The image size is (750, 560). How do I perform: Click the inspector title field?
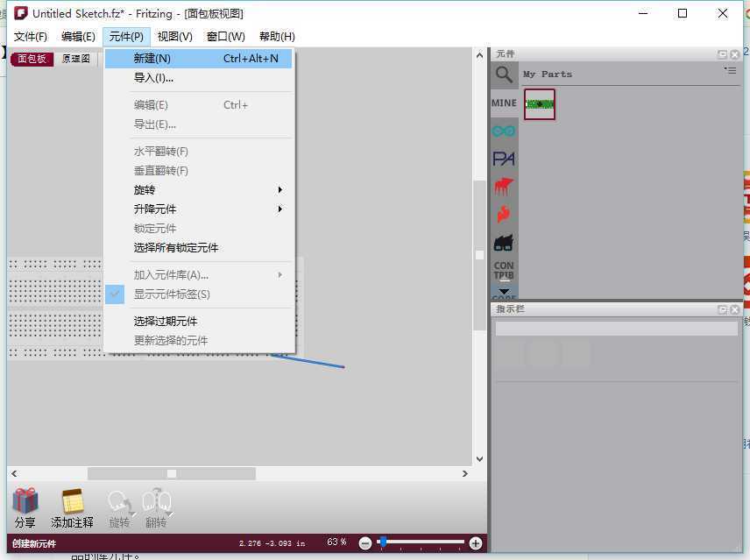point(617,329)
